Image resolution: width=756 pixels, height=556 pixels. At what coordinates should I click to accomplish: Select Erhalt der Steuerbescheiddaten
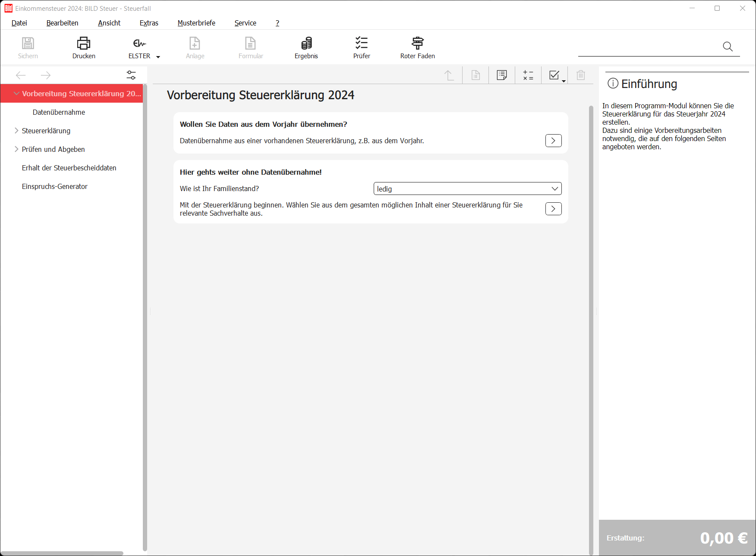point(69,168)
